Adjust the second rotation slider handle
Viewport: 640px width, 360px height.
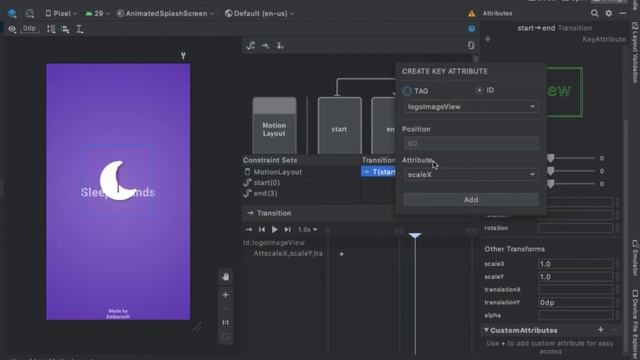click(551, 171)
